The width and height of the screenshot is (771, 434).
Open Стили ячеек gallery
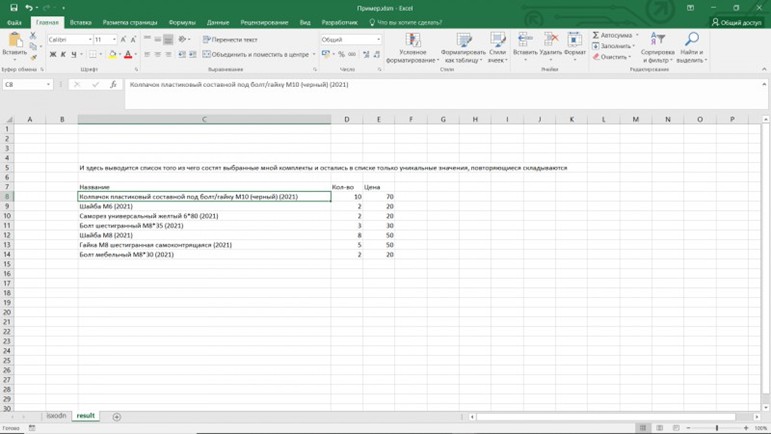498,48
